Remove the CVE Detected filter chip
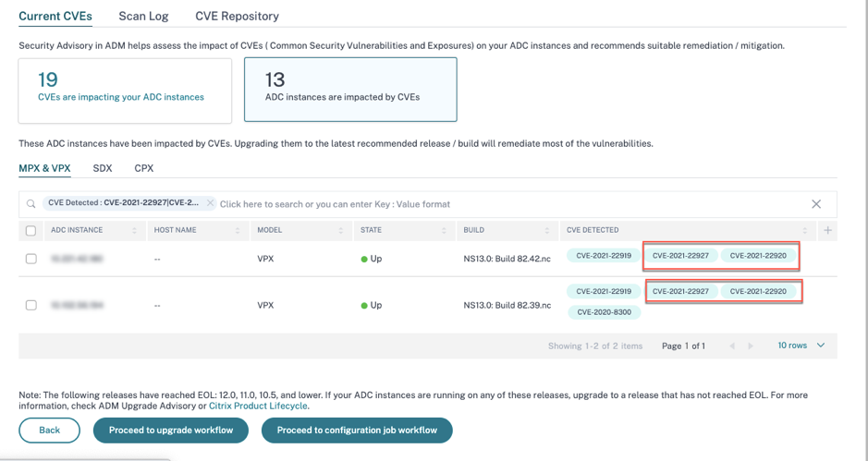Screen dimensions: 868x461 coord(211,203)
